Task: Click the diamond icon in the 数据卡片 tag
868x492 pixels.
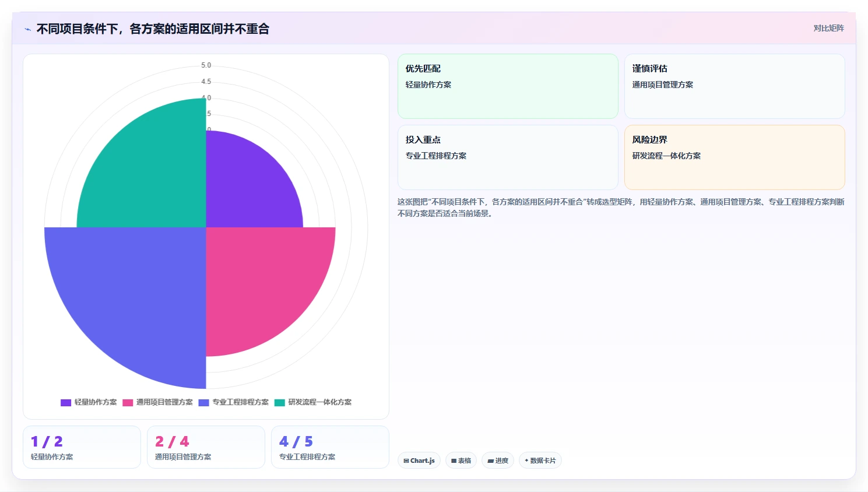Action: point(526,461)
